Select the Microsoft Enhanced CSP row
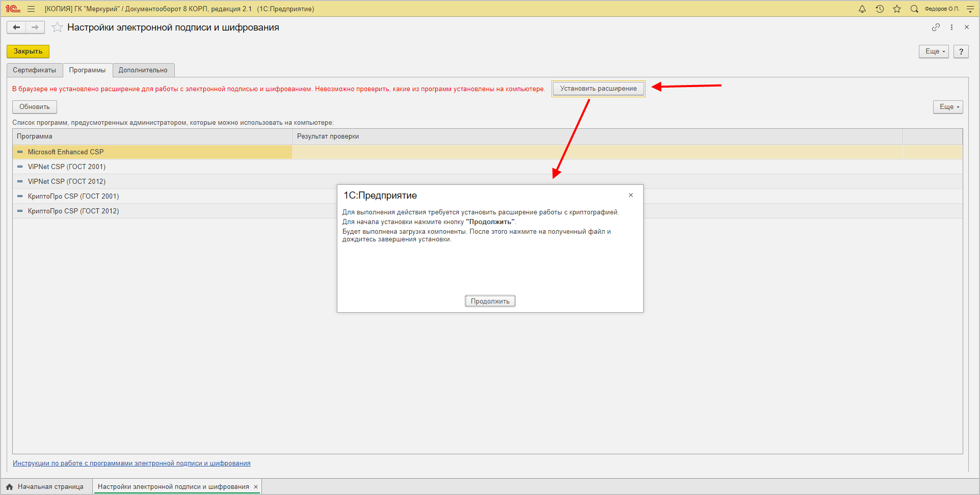This screenshot has height=495, width=980. (x=488, y=152)
